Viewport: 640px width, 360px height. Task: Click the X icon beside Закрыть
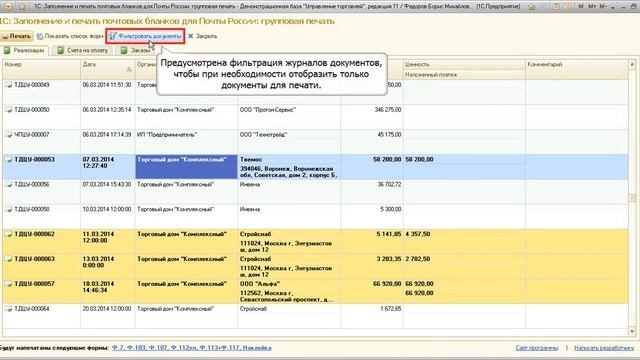coord(191,36)
